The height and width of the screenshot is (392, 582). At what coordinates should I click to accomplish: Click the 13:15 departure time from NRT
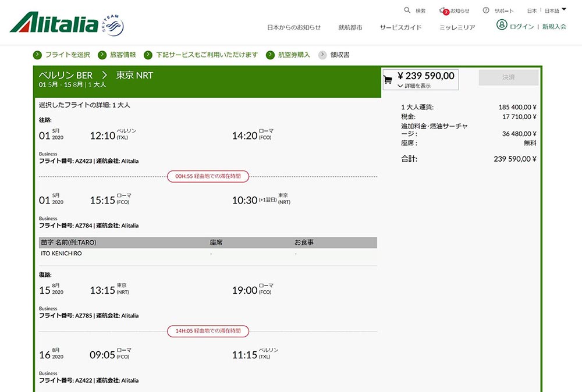[x=102, y=290]
